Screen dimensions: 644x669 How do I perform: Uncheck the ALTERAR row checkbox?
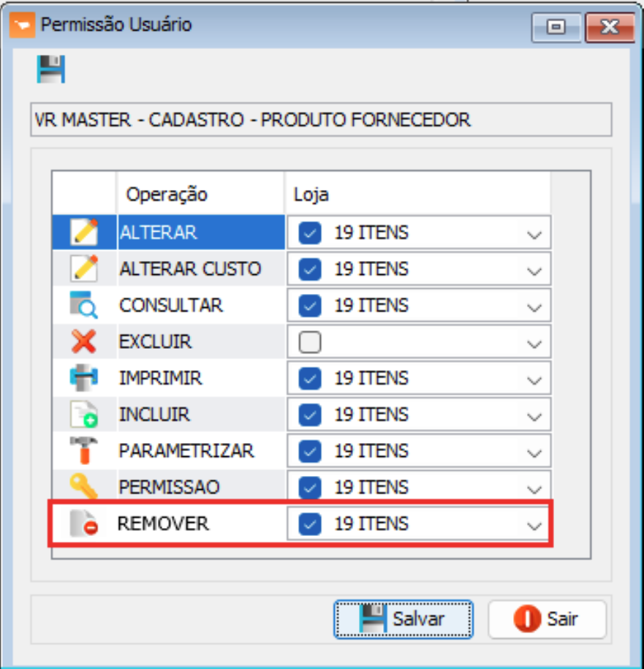tap(310, 233)
